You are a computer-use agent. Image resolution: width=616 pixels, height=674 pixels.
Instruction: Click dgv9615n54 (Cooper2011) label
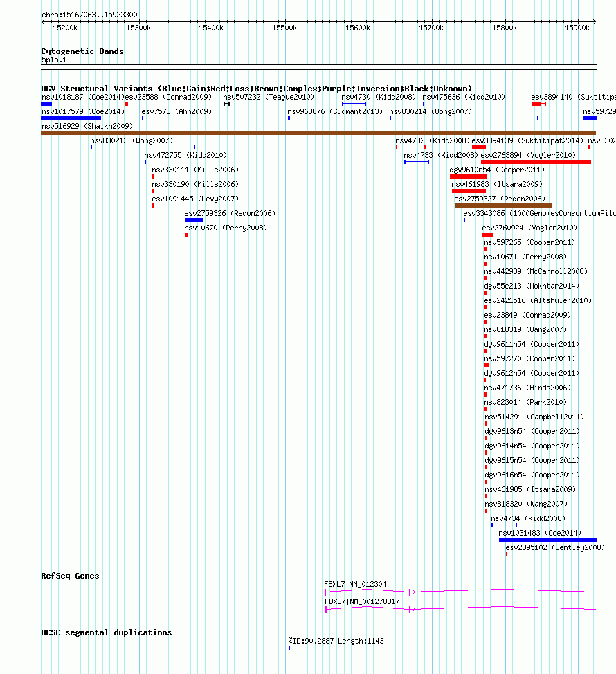pyautogui.click(x=532, y=461)
